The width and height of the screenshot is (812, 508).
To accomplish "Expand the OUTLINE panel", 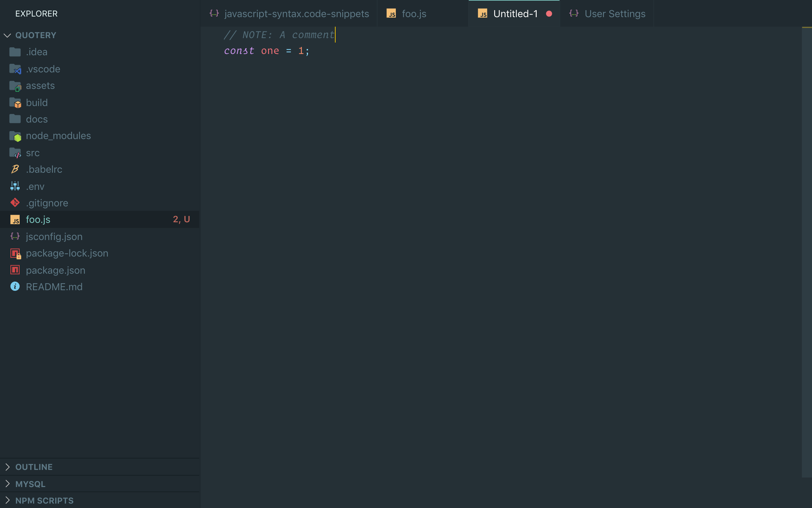I will (x=100, y=467).
